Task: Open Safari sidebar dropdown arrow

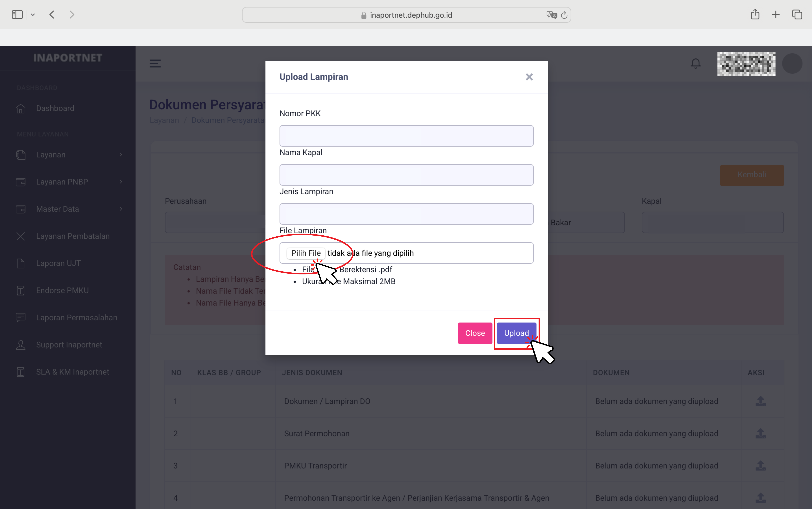Action: point(33,14)
